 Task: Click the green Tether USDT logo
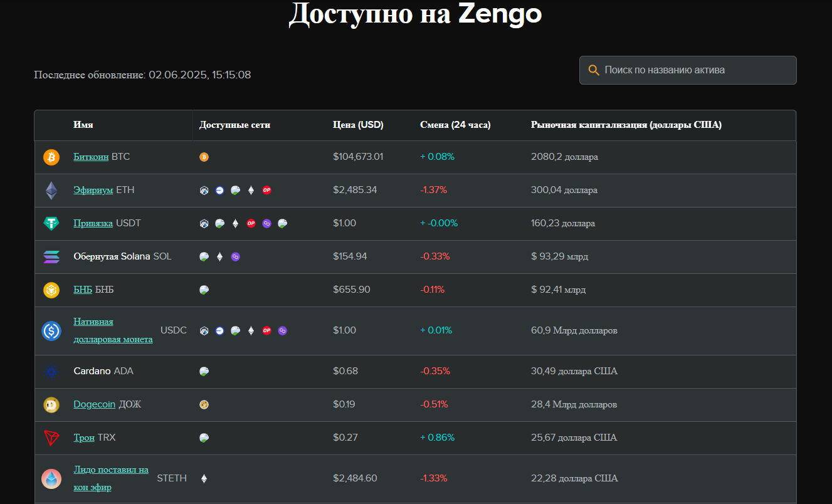51,224
